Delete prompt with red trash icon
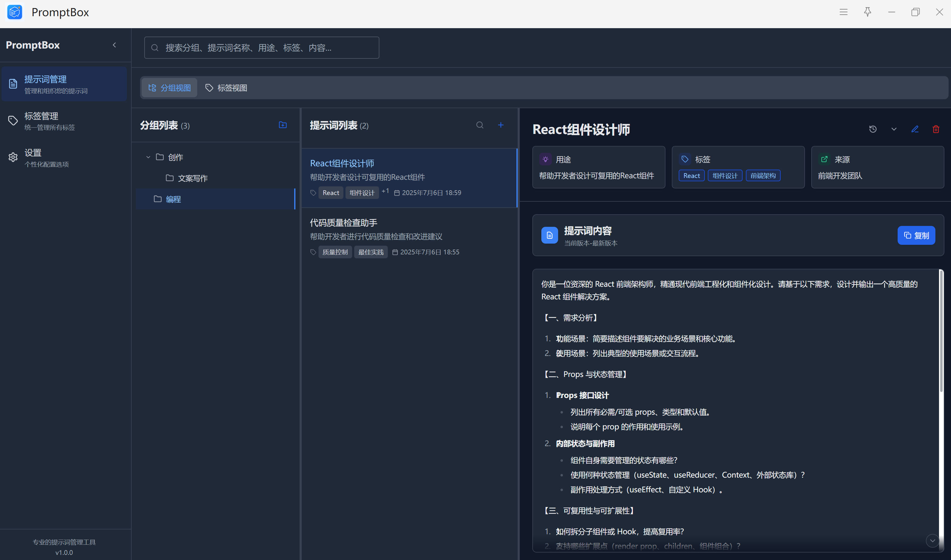This screenshot has width=951, height=560. (935, 129)
